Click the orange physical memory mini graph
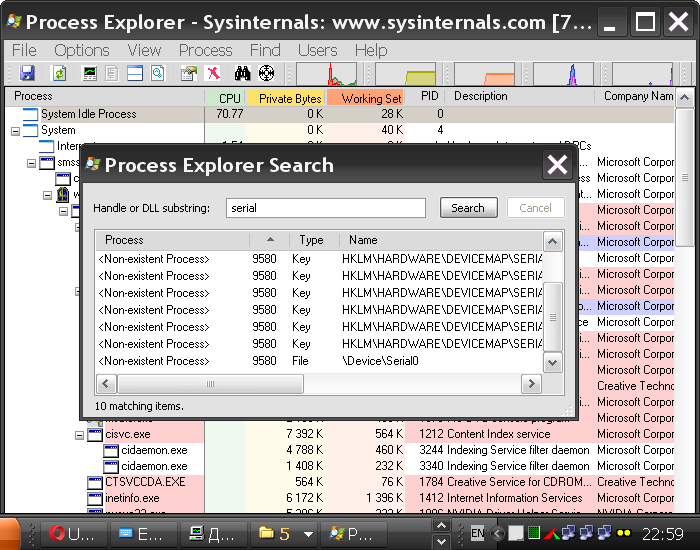700x550 pixels. click(484, 74)
